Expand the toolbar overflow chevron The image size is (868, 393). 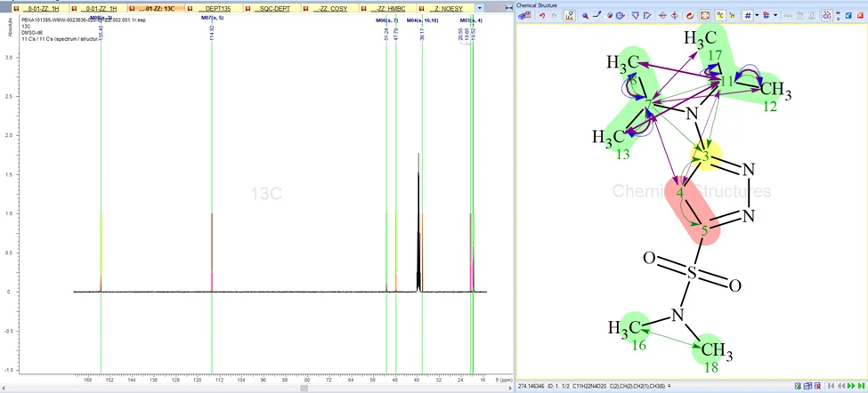[838, 15]
